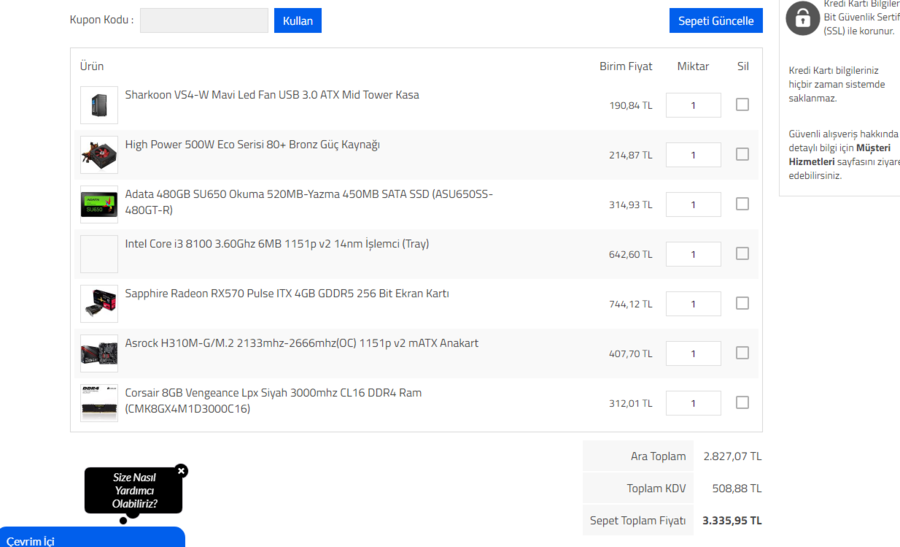Check the delete box for Asrock Anakart
This screenshot has width=900, height=547.
742,353
